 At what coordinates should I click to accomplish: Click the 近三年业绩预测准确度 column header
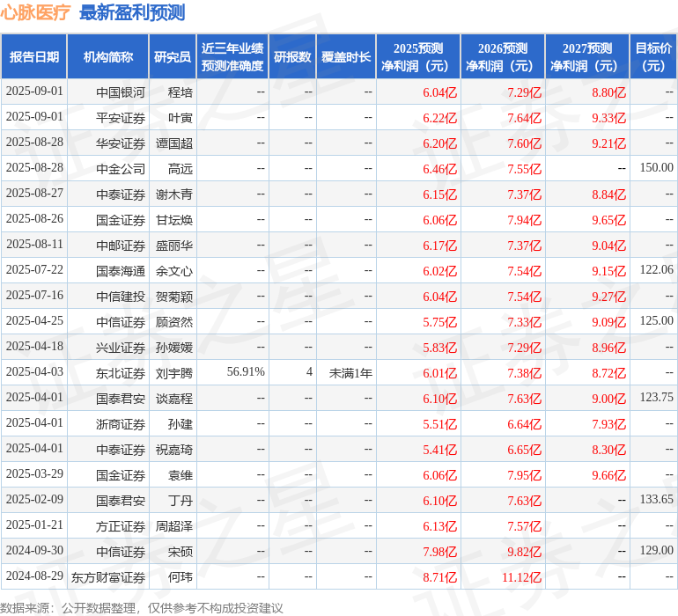point(232,56)
